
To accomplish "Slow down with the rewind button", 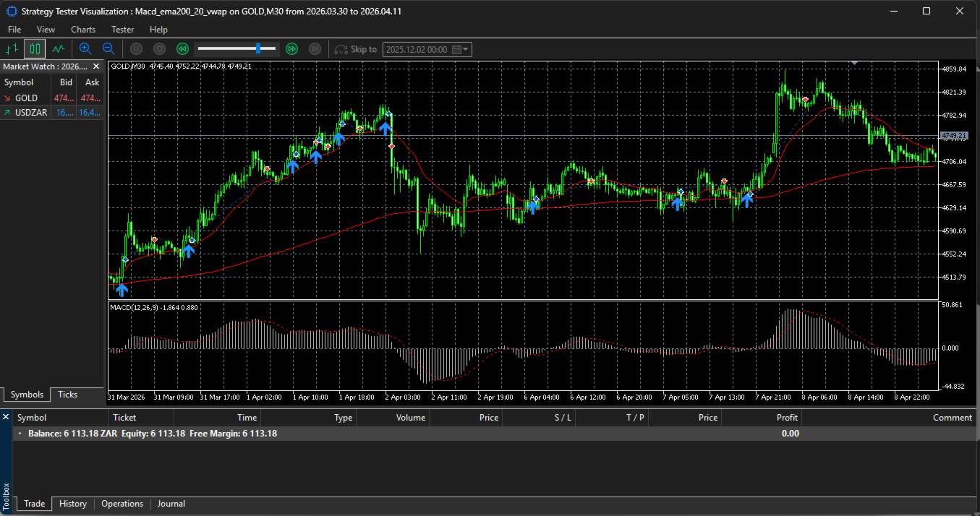I will 183,49.
